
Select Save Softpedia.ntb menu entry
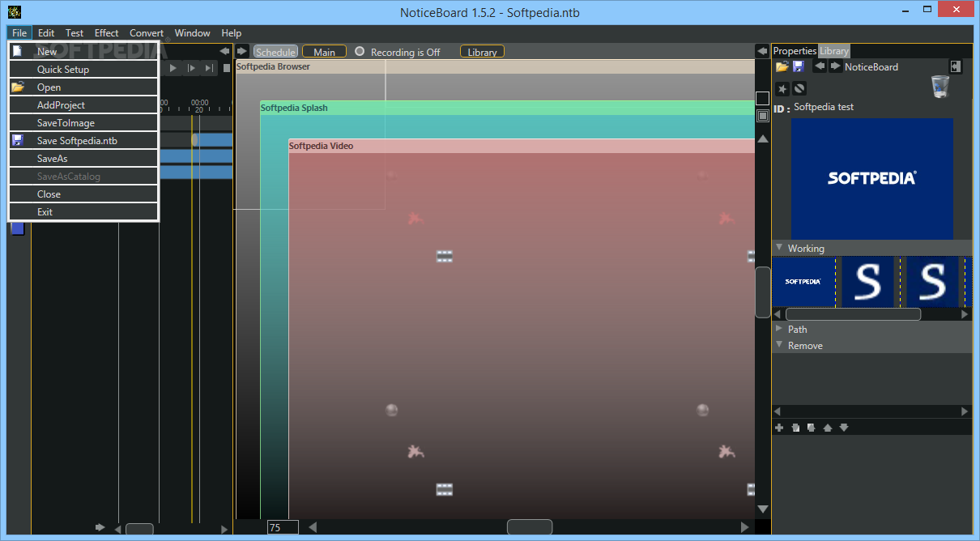click(83, 140)
